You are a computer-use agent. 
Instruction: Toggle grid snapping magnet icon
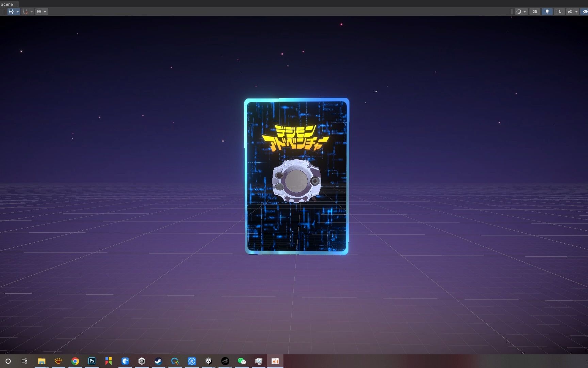pyautogui.click(x=25, y=12)
